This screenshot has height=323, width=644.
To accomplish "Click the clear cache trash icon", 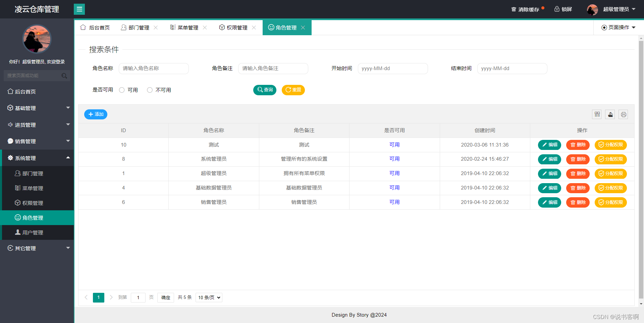I will point(514,9).
